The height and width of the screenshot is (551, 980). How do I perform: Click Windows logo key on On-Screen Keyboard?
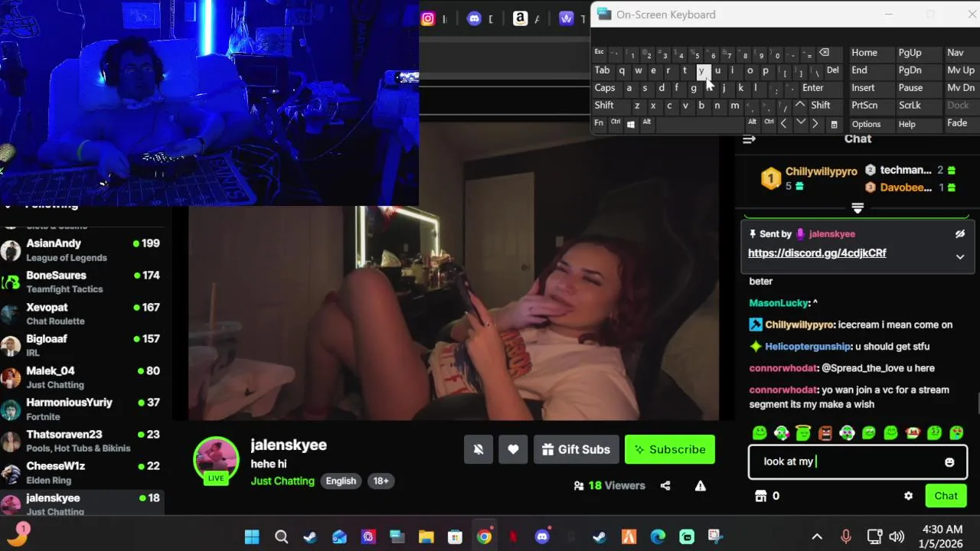[631, 123]
